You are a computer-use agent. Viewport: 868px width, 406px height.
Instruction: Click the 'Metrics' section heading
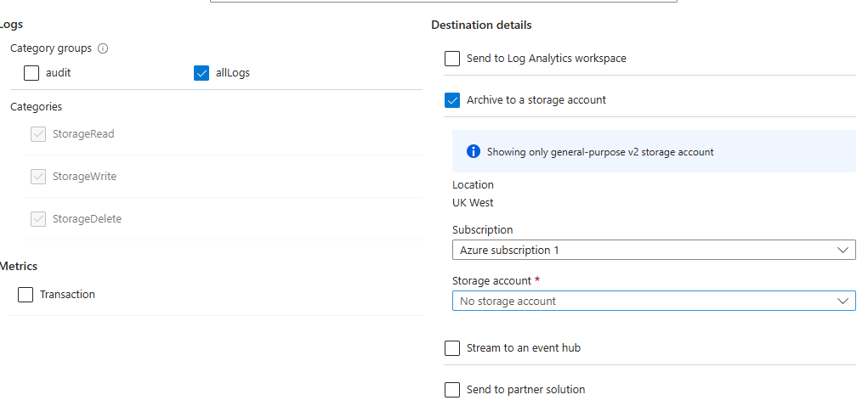[x=18, y=266]
